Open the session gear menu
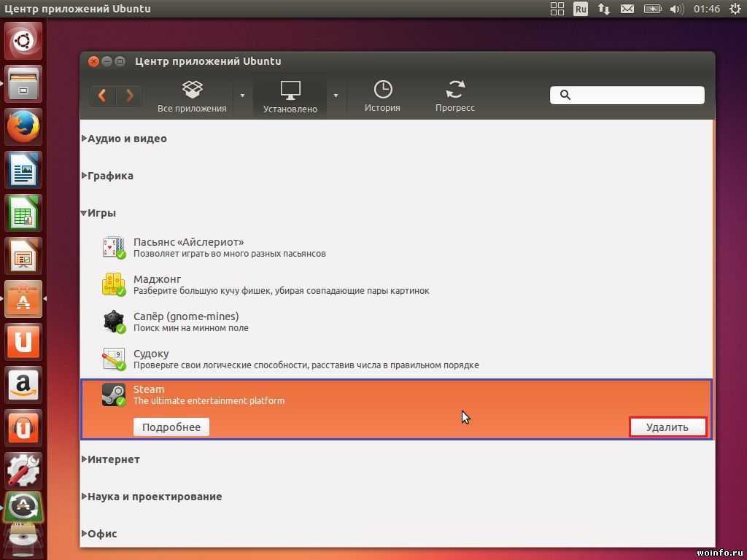The width and height of the screenshot is (747, 560). pos(735,9)
